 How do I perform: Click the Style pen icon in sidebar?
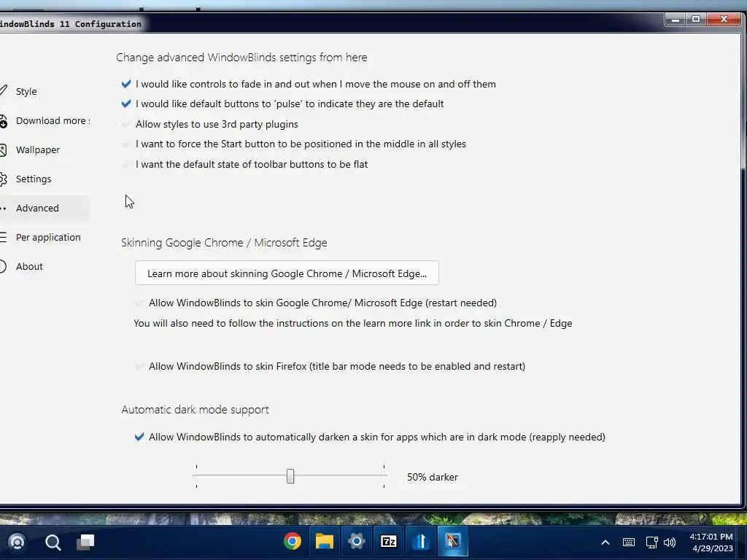[3, 90]
